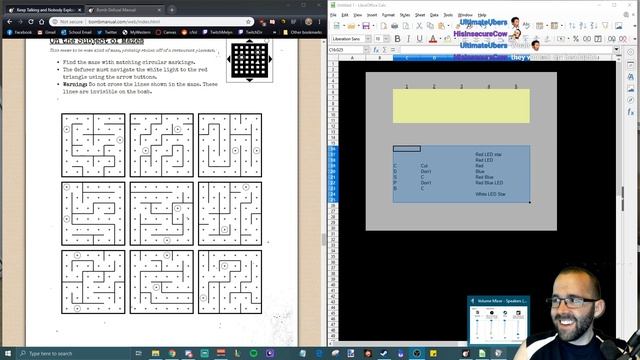Open Facebook bookmark

coord(20,32)
